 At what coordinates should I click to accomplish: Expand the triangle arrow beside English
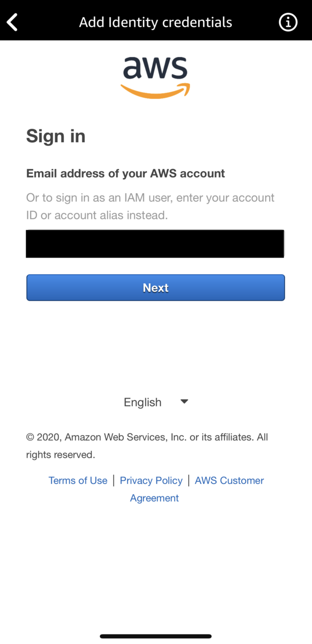click(x=184, y=401)
